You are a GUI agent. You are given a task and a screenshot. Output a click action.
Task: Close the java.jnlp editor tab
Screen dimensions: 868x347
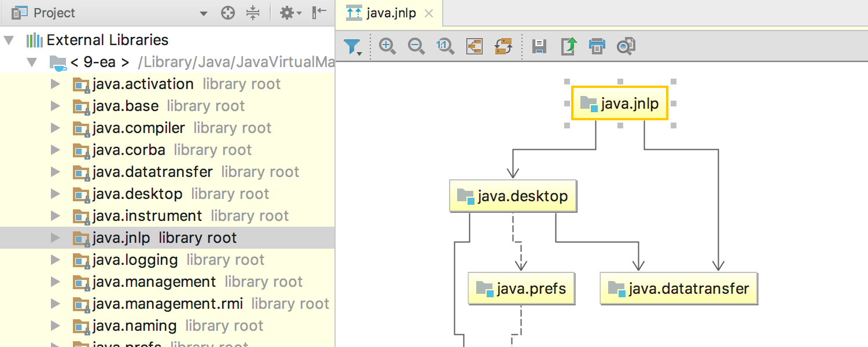pos(429,13)
